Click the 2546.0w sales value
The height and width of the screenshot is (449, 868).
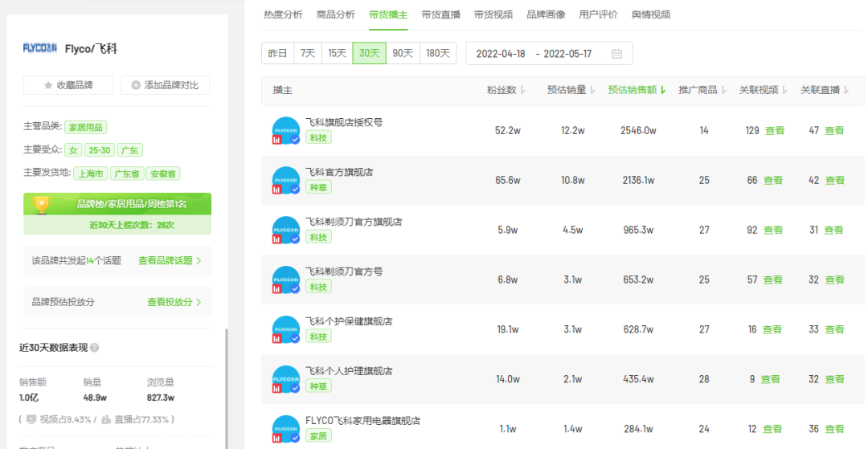[x=638, y=131]
